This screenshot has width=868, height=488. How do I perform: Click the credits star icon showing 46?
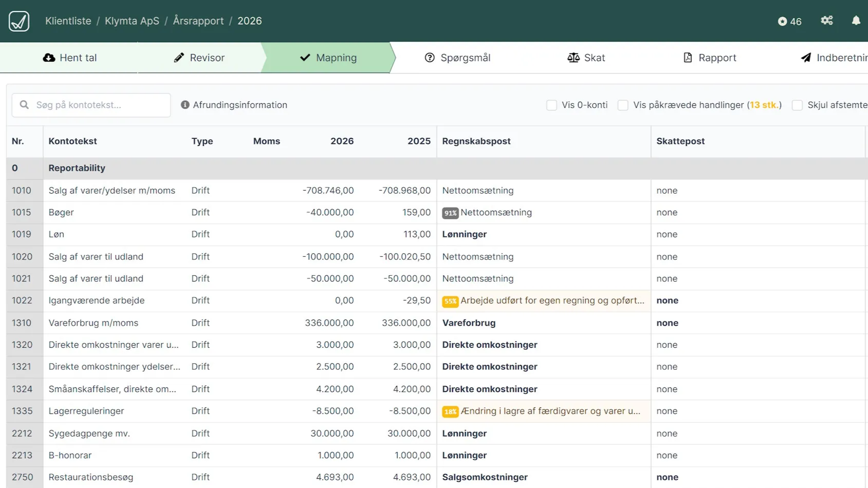tap(782, 22)
